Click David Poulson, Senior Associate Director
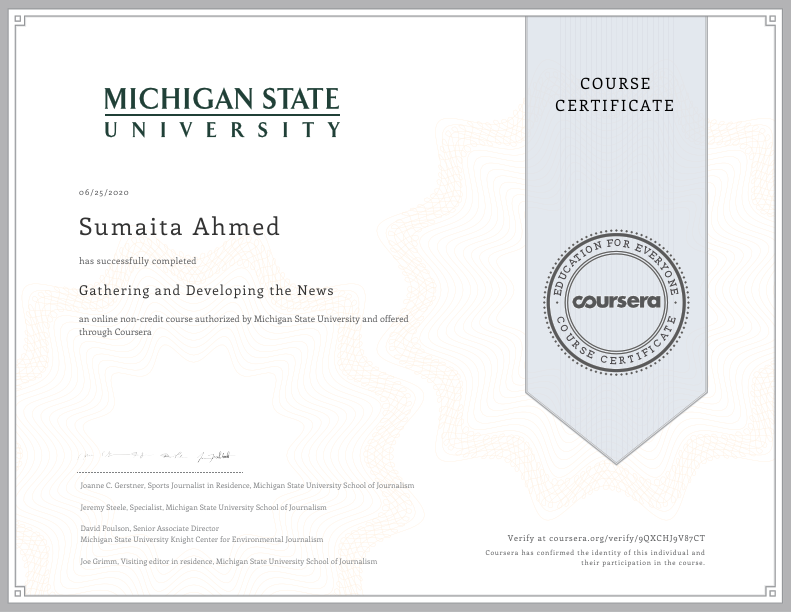792x612 pixels. click(x=150, y=529)
